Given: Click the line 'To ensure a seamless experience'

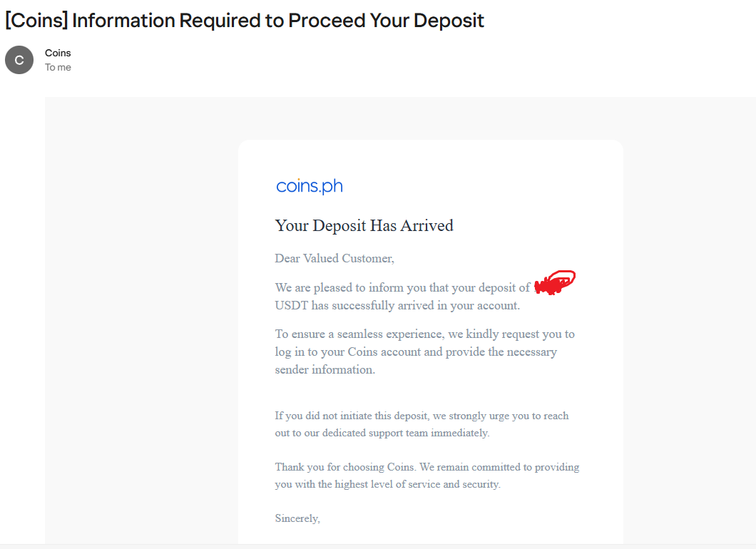Looking at the screenshot, I should pos(425,334).
